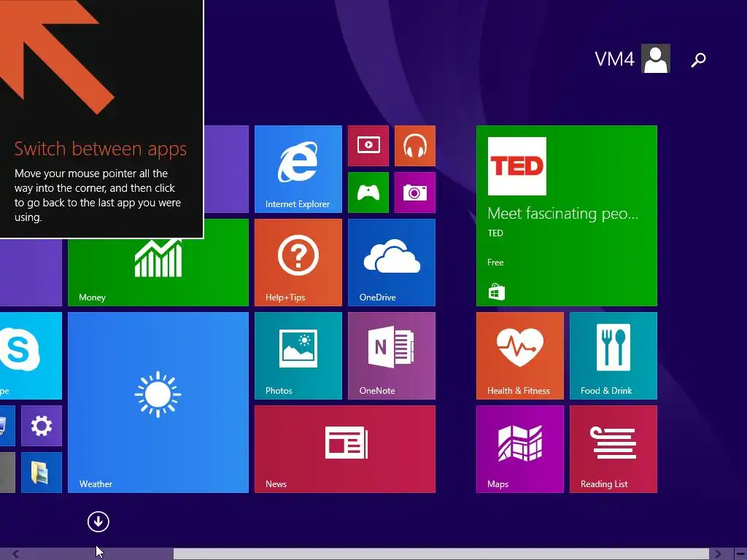Click the scrollbar left arrow
The image size is (747, 560).
point(16,554)
